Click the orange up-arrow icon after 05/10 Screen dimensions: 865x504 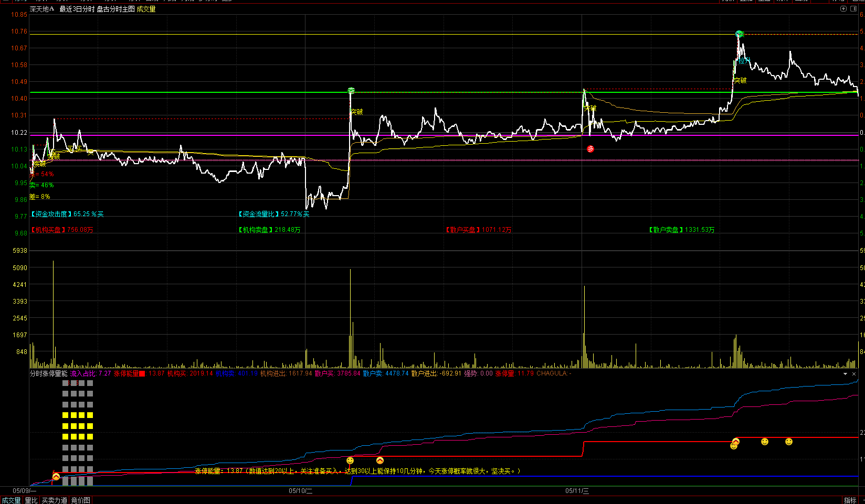(380, 460)
